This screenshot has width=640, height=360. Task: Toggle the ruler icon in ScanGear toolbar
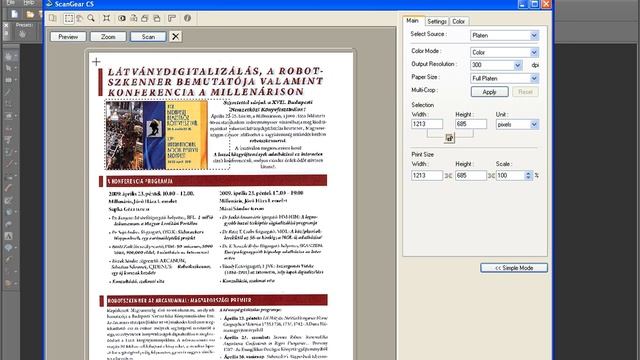(172, 18)
